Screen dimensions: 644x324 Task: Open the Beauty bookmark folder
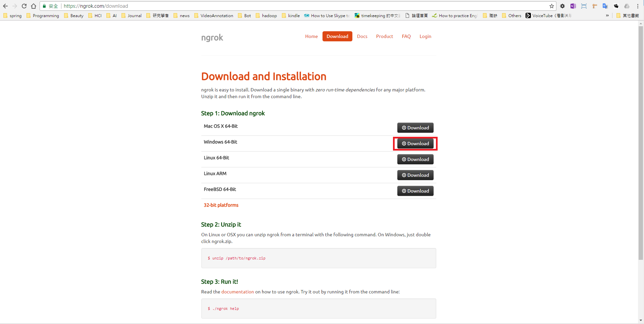74,15
